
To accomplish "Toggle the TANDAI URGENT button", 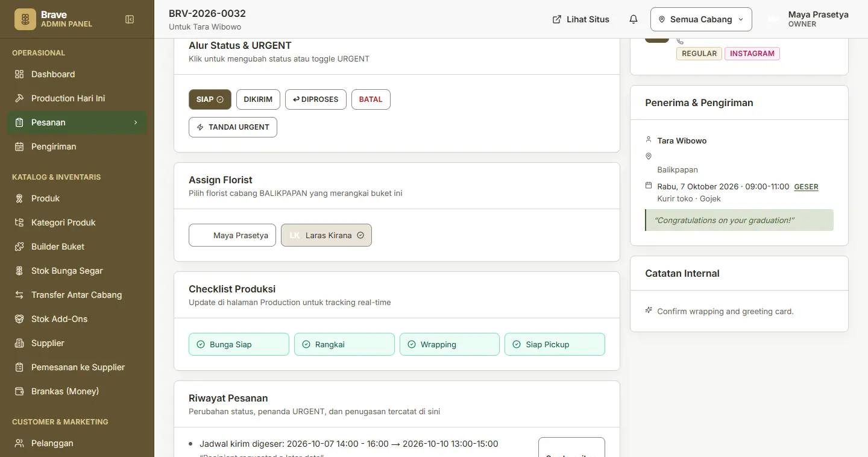I will tap(233, 127).
